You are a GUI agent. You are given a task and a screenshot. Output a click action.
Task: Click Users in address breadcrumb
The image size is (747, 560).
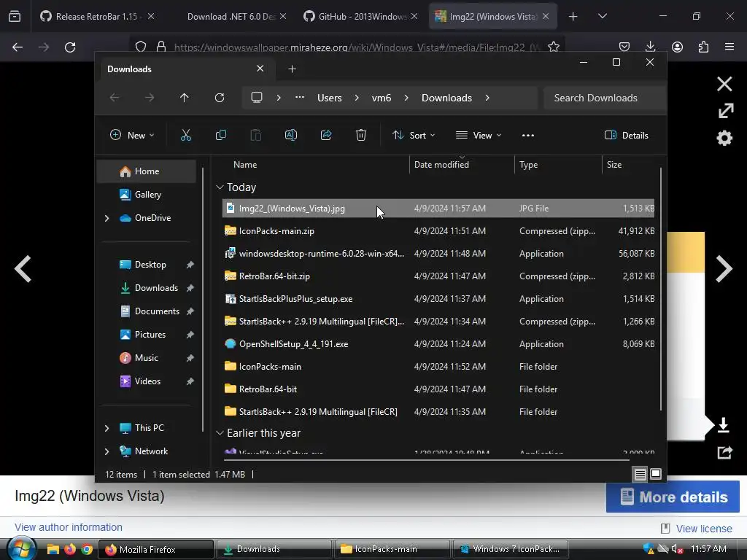(x=329, y=98)
